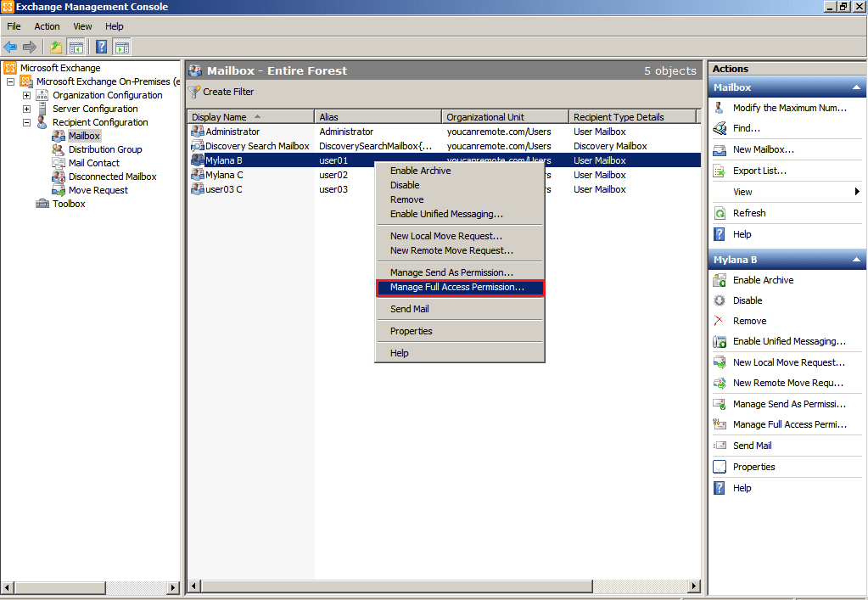Open the View submenu arrow
This screenshot has height=600, width=868.
pyautogui.click(x=857, y=192)
